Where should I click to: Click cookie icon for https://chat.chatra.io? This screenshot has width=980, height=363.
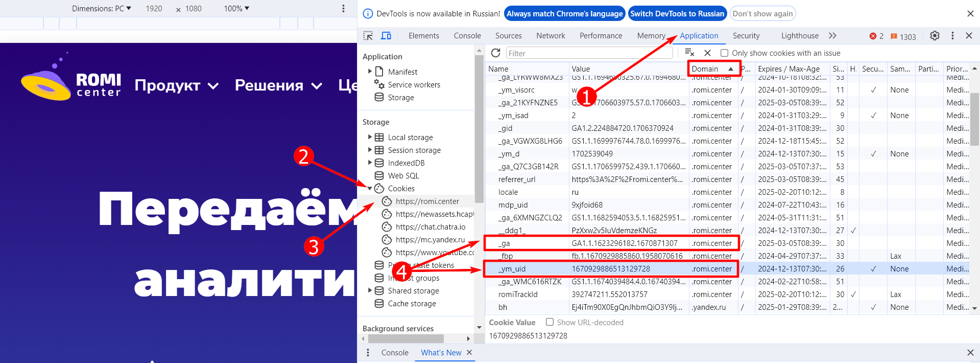coord(387,226)
